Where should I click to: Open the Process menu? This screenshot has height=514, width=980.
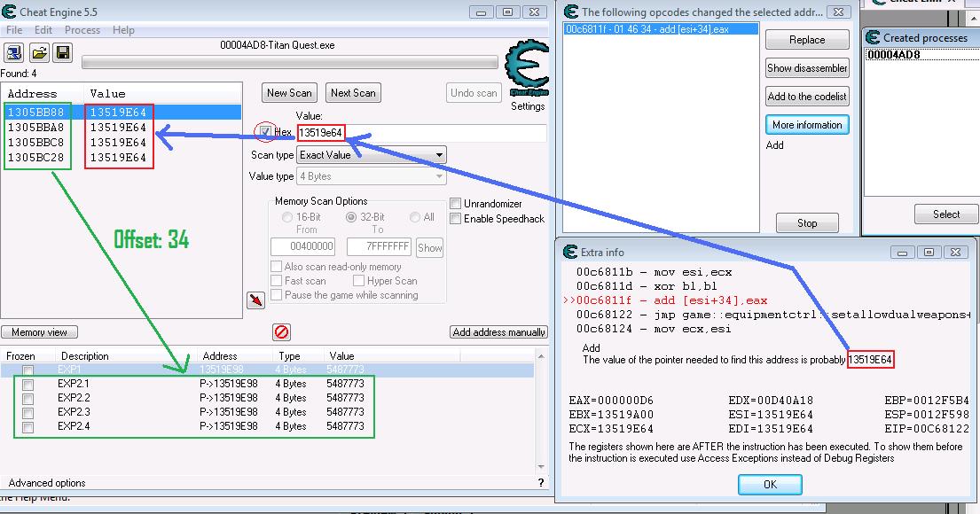click(82, 30)
